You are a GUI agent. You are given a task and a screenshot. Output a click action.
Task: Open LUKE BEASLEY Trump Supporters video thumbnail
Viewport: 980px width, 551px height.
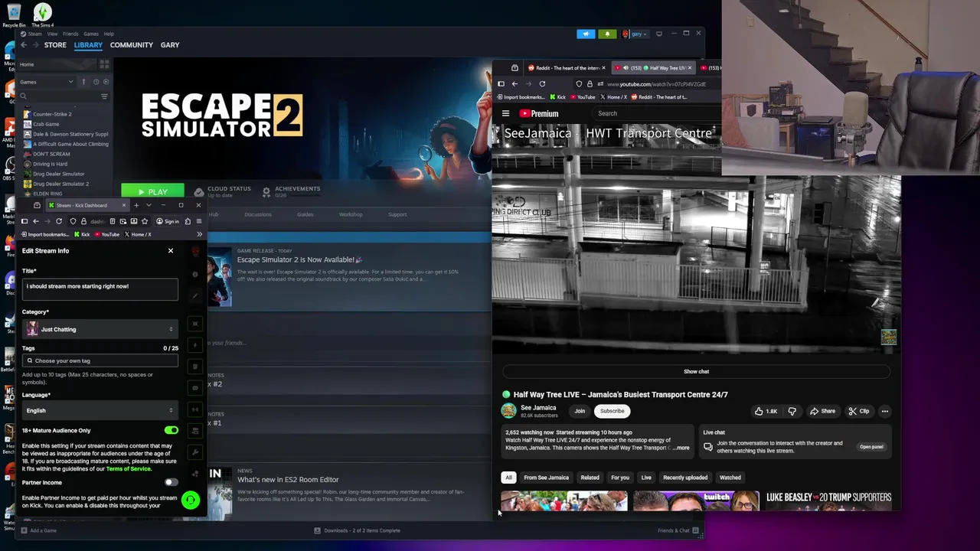coord(828,500)
